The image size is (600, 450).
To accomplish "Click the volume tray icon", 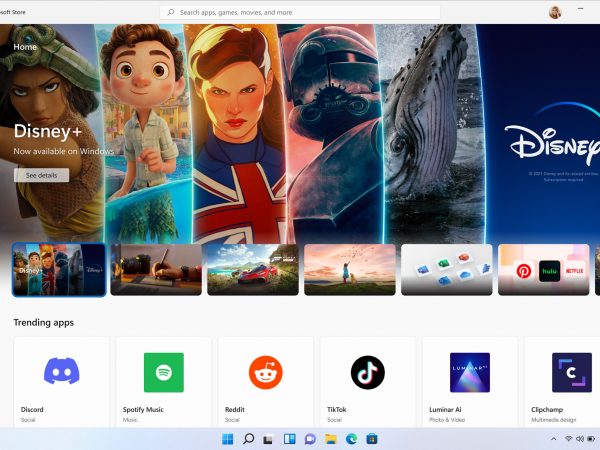I will click(x=580, y=439).
